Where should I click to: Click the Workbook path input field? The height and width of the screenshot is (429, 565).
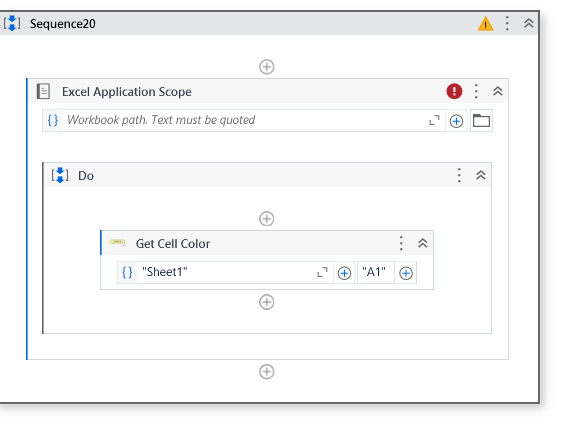tap(244, 120)
